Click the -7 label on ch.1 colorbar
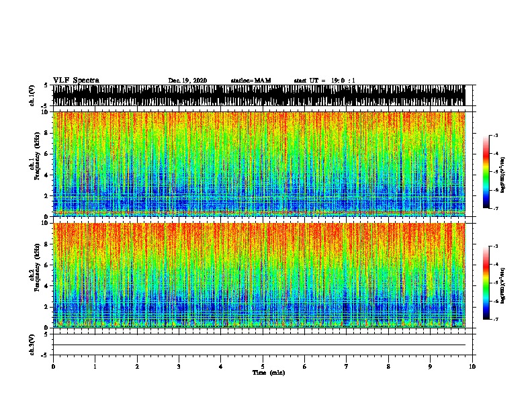The width and height of the screenshot is (532, 411). (x=495, y=208)
